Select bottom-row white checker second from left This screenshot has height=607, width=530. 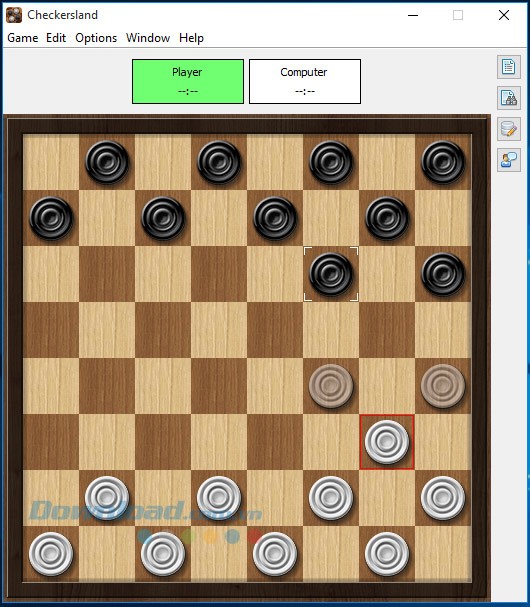click(163, 554)
